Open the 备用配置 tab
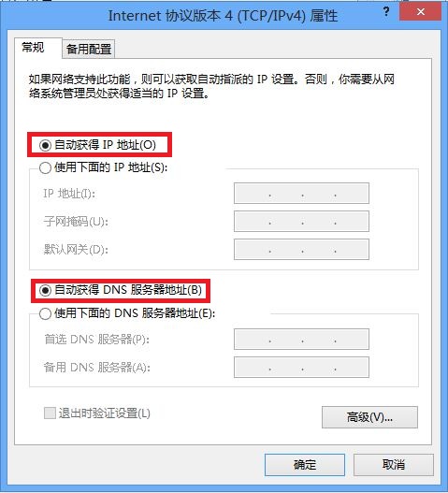The height and width of the screenshot is (493, 448). 89,49
